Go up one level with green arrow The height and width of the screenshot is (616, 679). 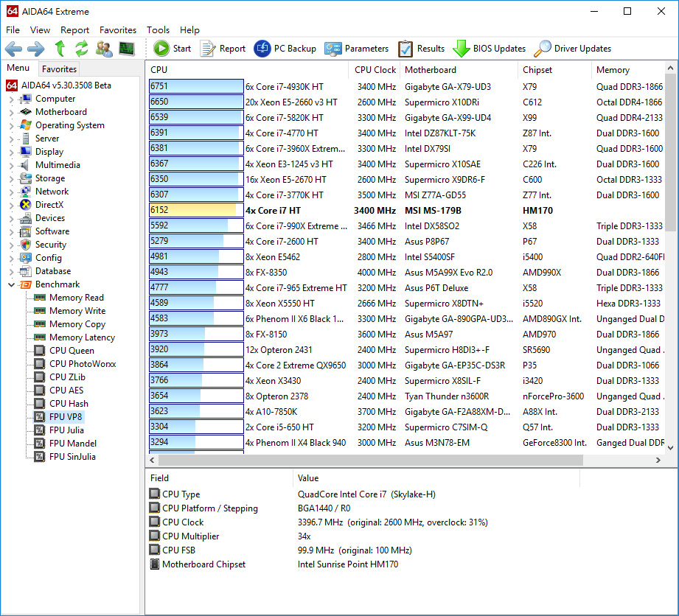click(x=60, y=49)
